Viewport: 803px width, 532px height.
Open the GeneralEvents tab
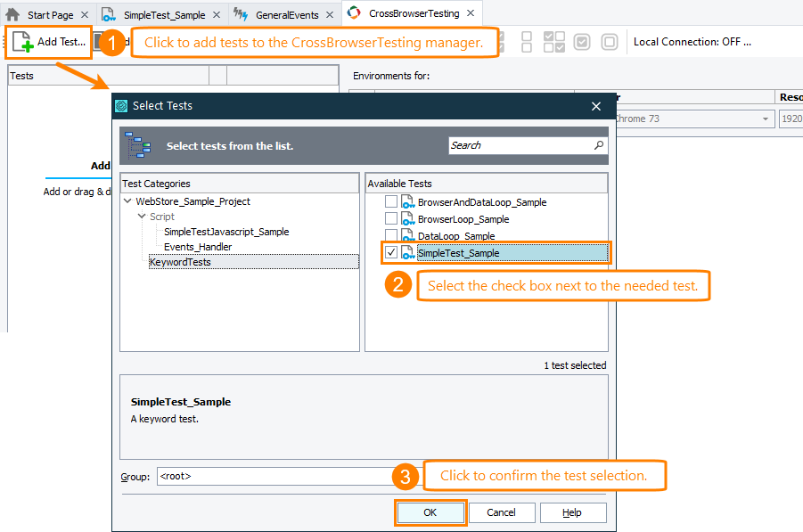pyautogui.click(x=287, y=15)
